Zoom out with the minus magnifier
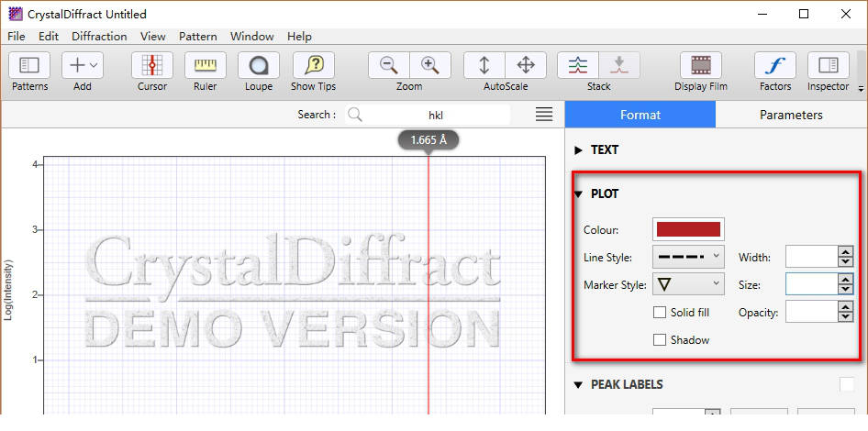This screenshot has width=868, height=431. coord(389,65)
